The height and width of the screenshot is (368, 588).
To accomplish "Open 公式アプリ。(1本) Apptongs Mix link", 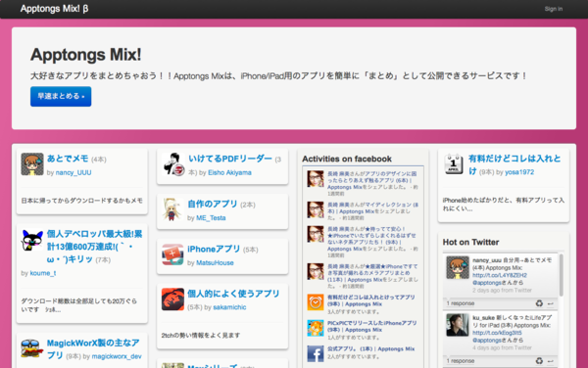I will tap(370, 348).
